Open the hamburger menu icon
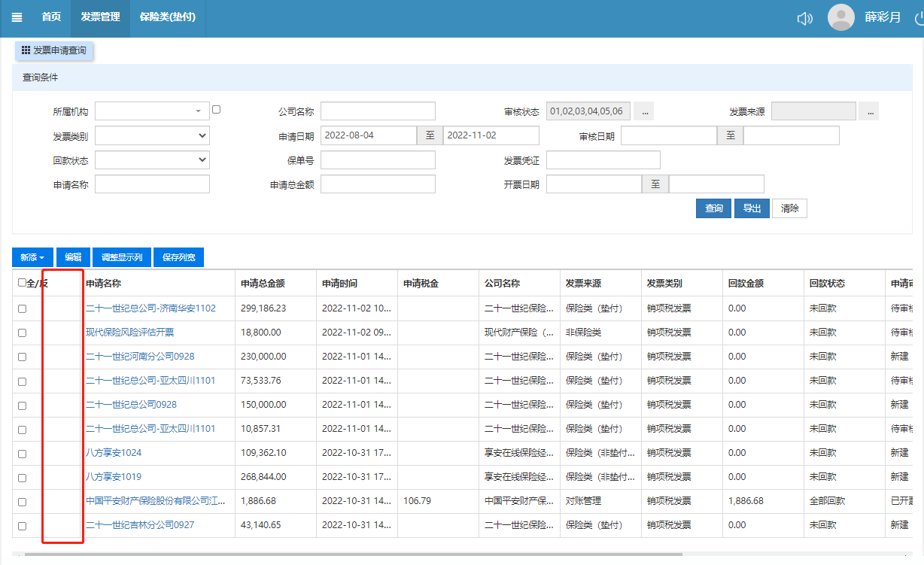Viewport: 924px width, 565px height. coord(17,17)
